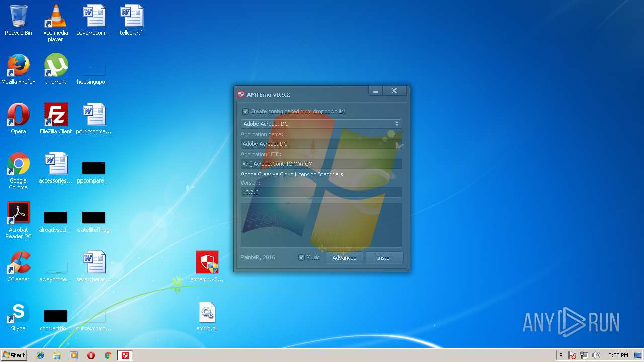Toggle Create config based from dropdown list
The width and height of the screenshot is (644, 362).
coord(245,111)
